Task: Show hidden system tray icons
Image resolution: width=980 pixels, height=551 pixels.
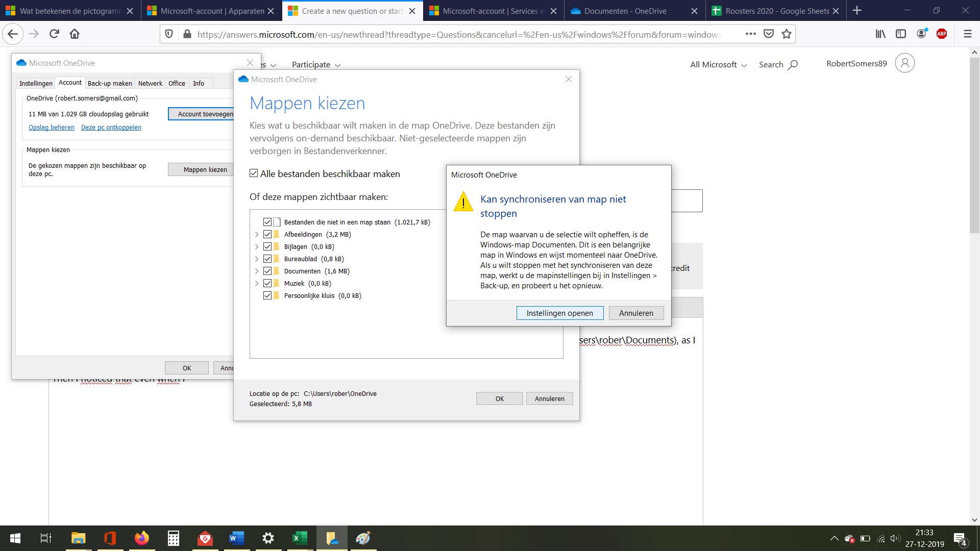Action: (x=835, y=539)
